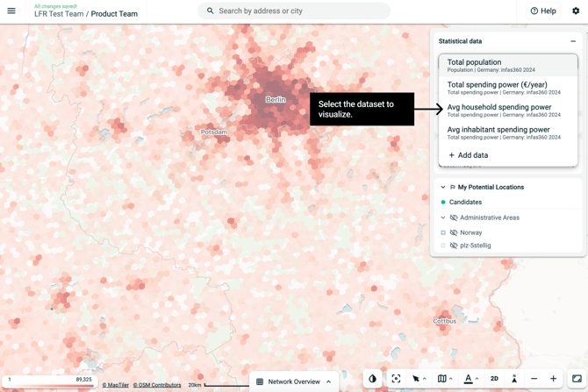588x392 pixels.
Task: Click the text label tool icon
Action: (x=468, y=379)
